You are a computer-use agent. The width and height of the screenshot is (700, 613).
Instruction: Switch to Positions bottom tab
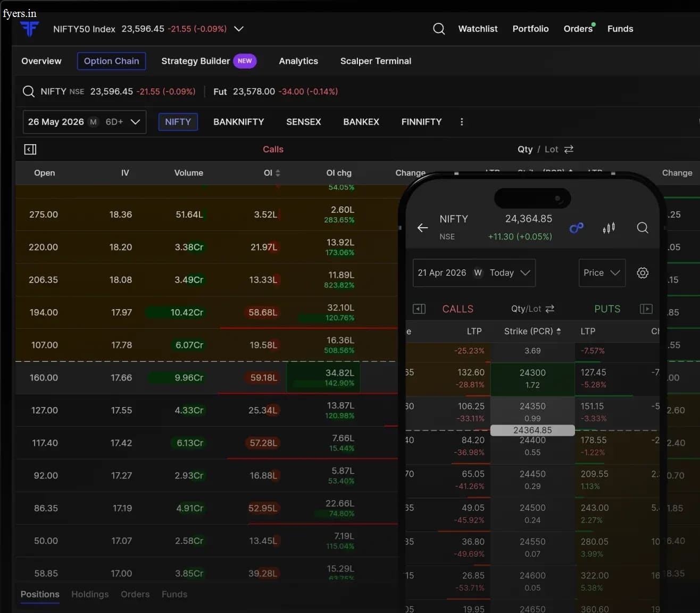click(x=40, y=594)
